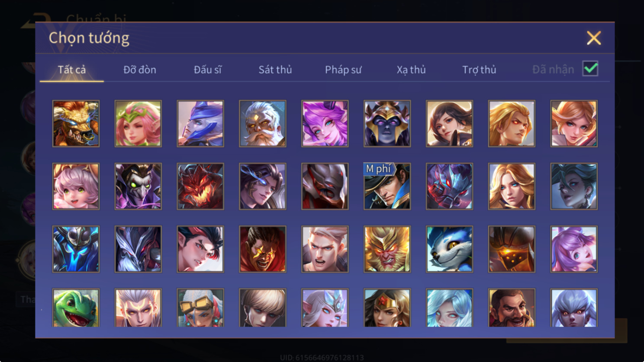Select the Tất cả tab

tap(72, 70)
